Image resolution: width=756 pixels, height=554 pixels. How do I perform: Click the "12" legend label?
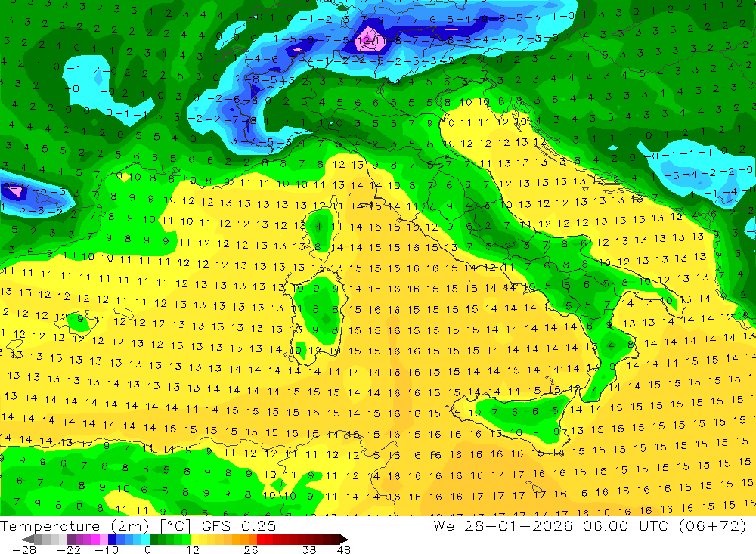192,550
